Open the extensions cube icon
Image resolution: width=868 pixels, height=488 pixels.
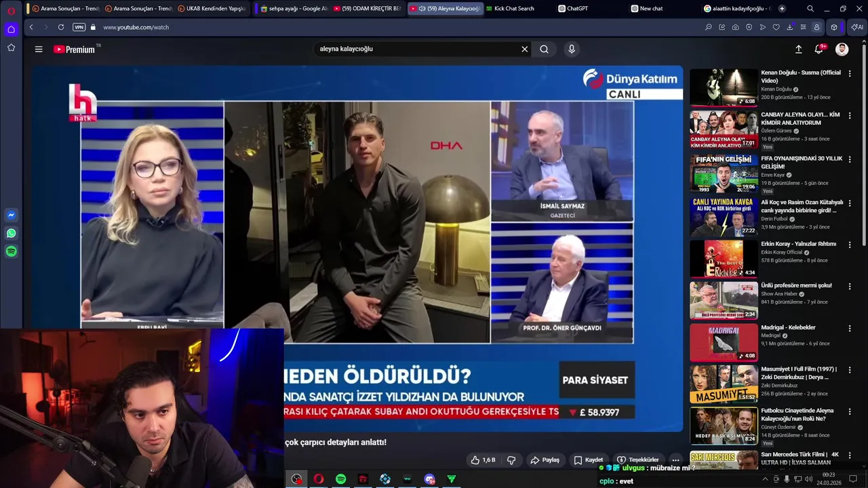tap(834, 27)
